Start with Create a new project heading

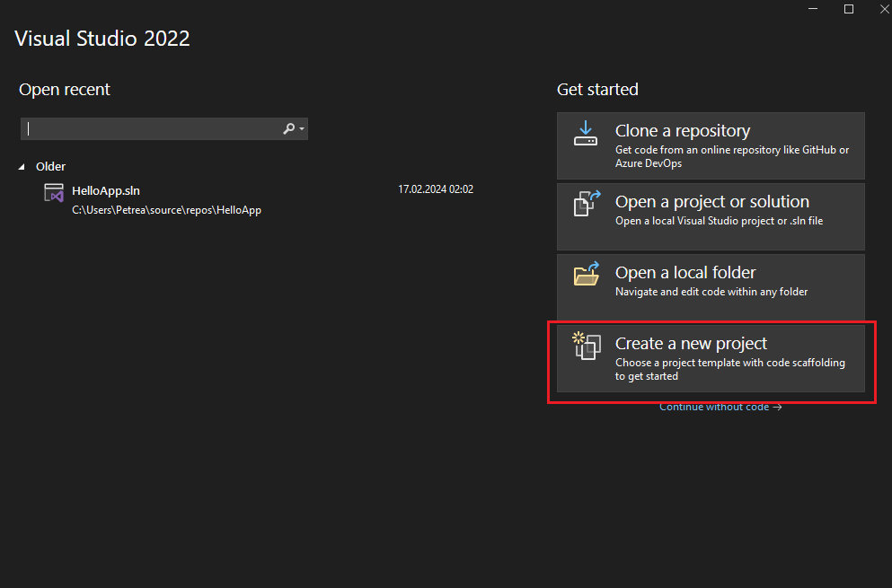coord(691,344)
